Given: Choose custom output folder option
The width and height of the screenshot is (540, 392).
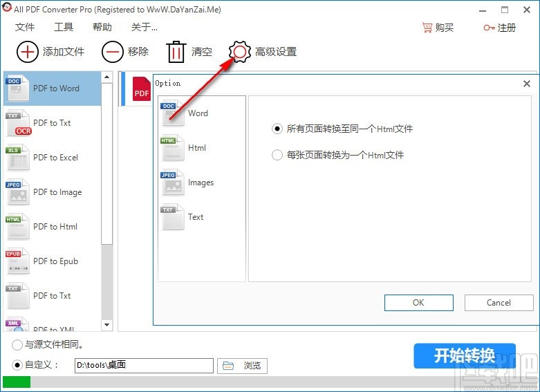Looking at the screenshot, I should pos(17,365).
